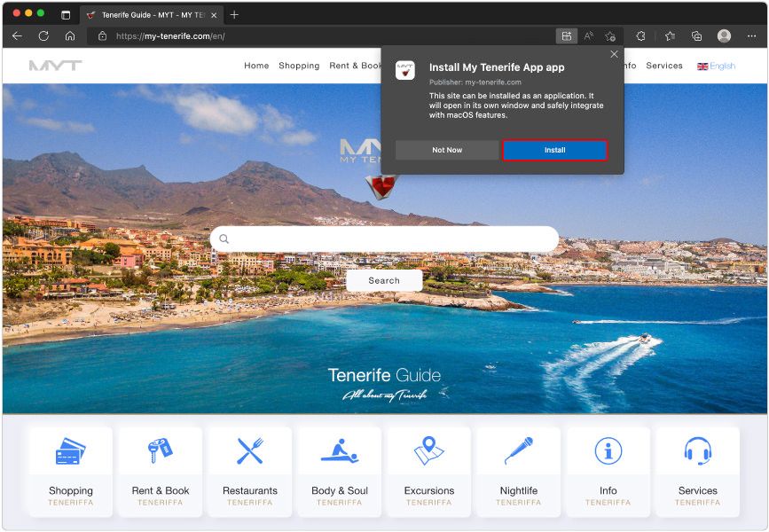Click the Install button in the app dialog
Screen dimensions: 769x532
(x=554, y=150)
